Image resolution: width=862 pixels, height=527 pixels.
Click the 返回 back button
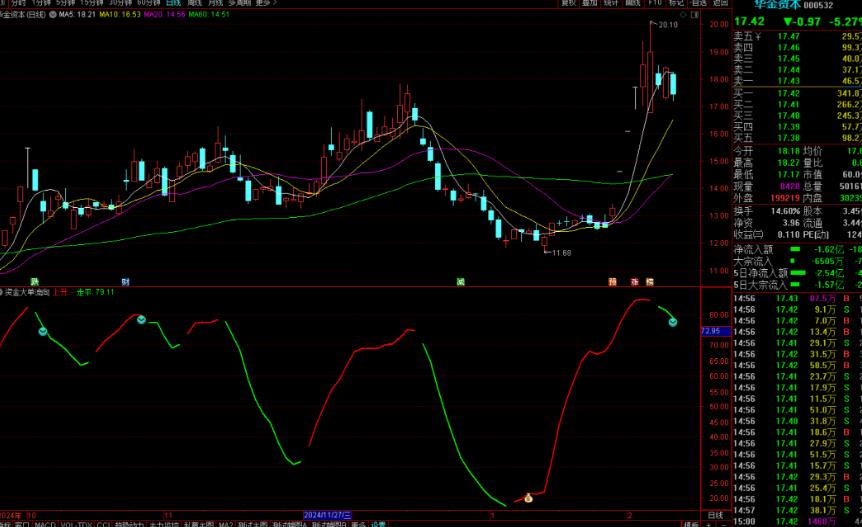point(720,3)
